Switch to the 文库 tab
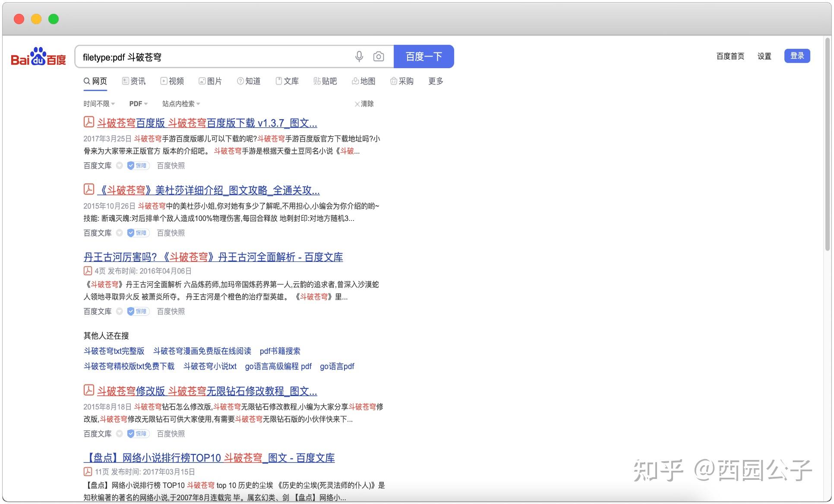The width and height of the screenshot is (834, 504). 287,81
